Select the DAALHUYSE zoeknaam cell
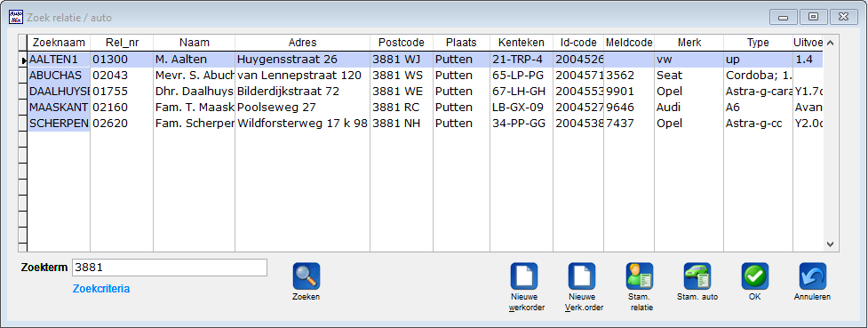This screenshot has width=868, height=328. click(59, 92)
